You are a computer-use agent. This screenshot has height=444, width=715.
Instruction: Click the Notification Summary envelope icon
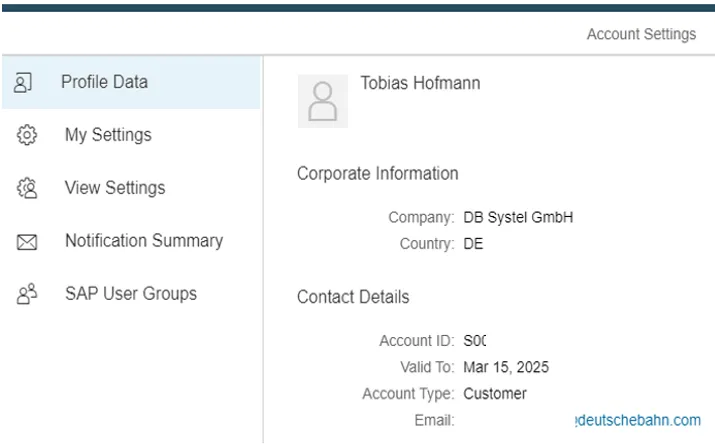point(27,242)
